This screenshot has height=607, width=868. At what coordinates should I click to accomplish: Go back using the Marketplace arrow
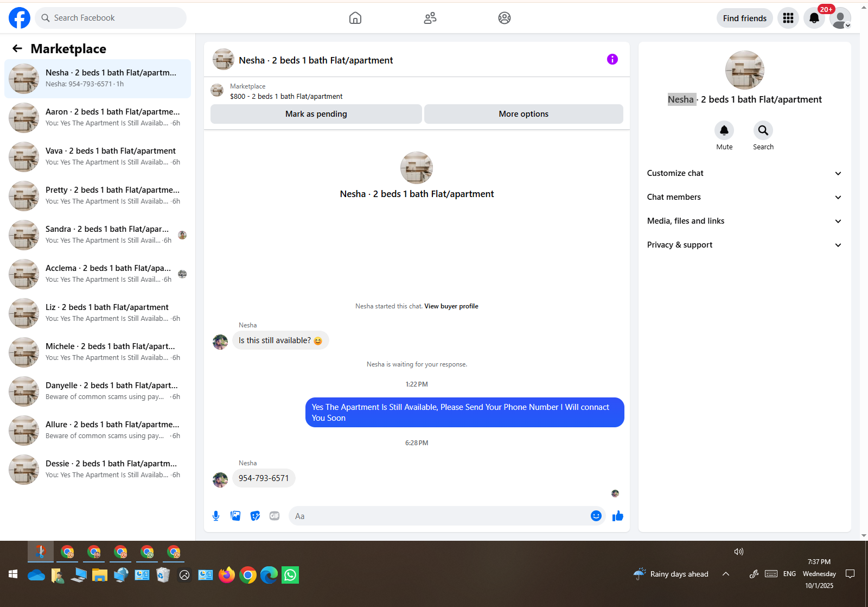click(17, 49)
